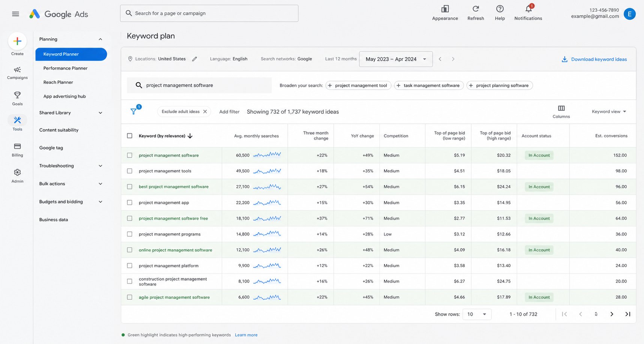Add task management software suggestion
Image resolution: width=644 pixels, height=344 pixels.
coord(429,85)
